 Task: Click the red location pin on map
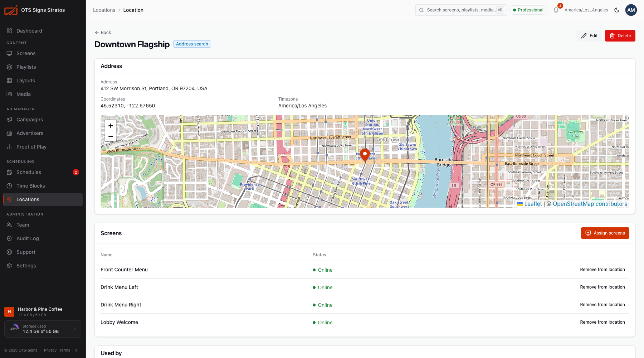click(x=365, y=155)
